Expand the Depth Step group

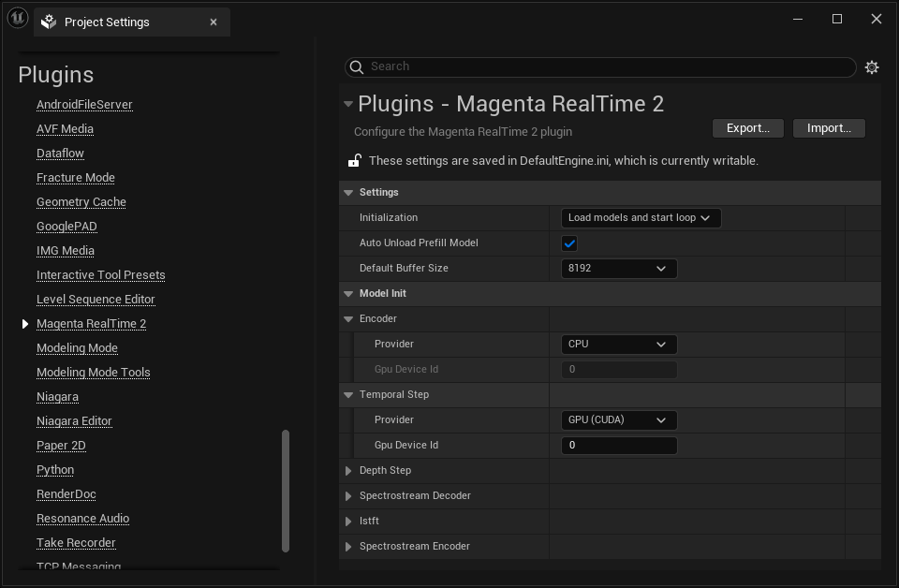click(348, 471)
